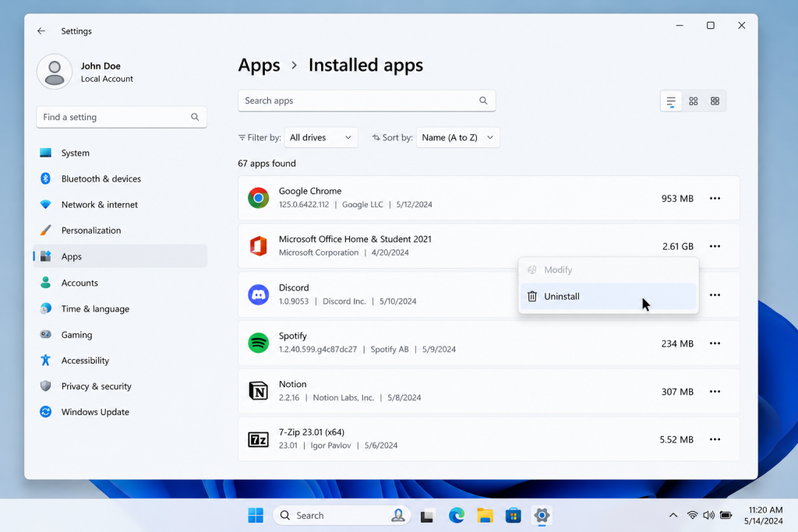The width and height of the screenshot is (798, 532).
Task: Switch to the list view layout icon
Action: [671, 101]
